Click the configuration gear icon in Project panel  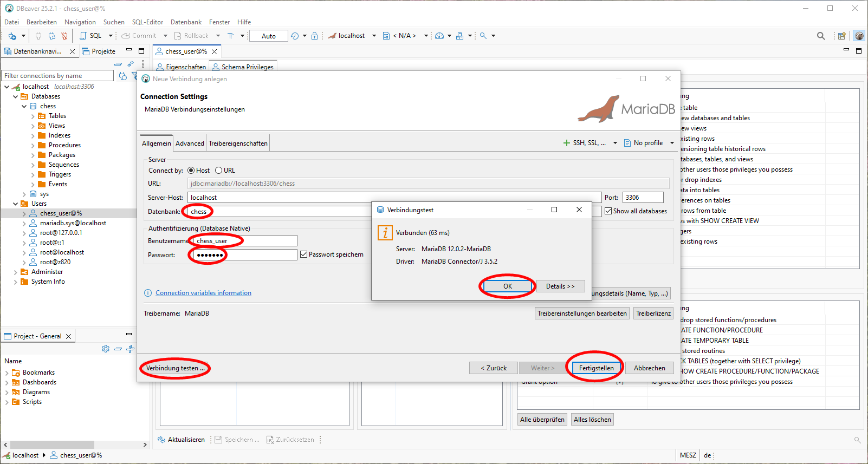pyautogui.click(x=106, y=349)
